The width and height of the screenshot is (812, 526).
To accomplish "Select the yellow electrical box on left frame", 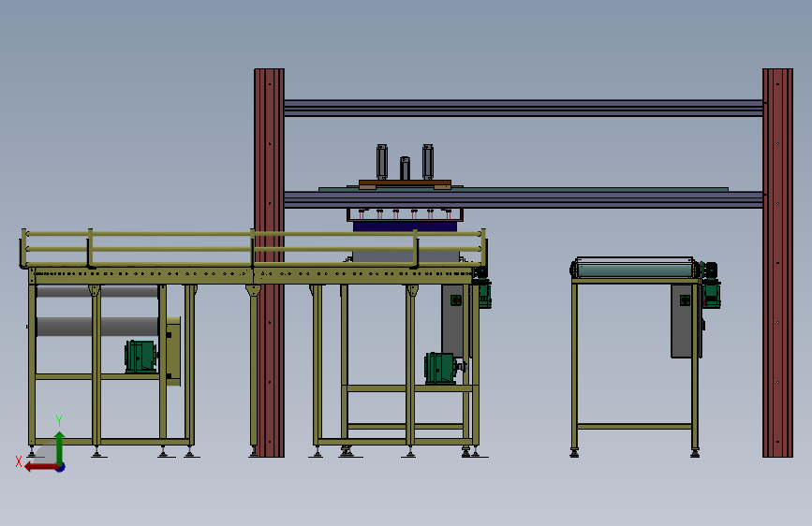I will tap(173, 352).
